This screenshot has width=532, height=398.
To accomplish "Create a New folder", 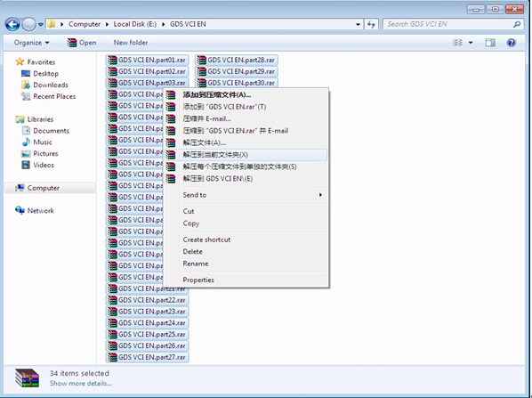I will (131, 43).
